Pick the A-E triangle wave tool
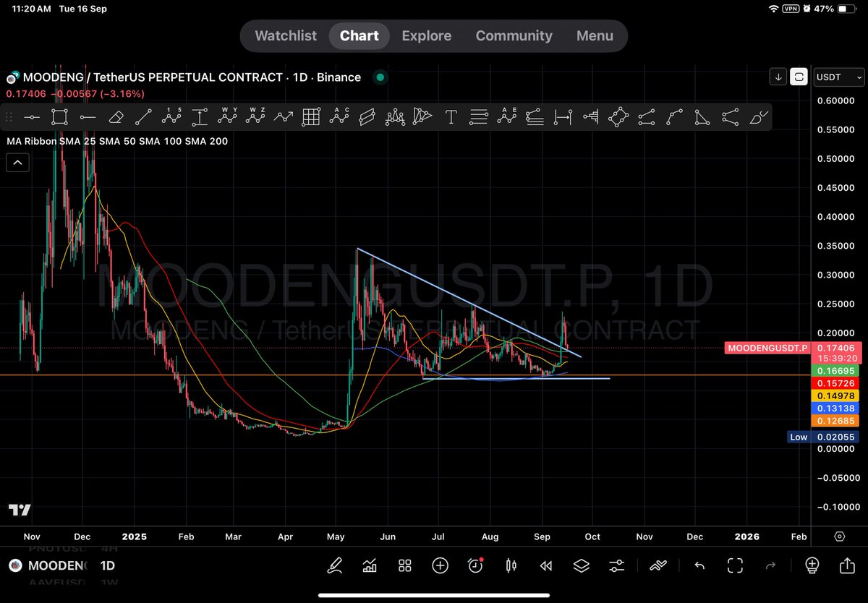This screenshot has width=868, height=603. point(506,116)
